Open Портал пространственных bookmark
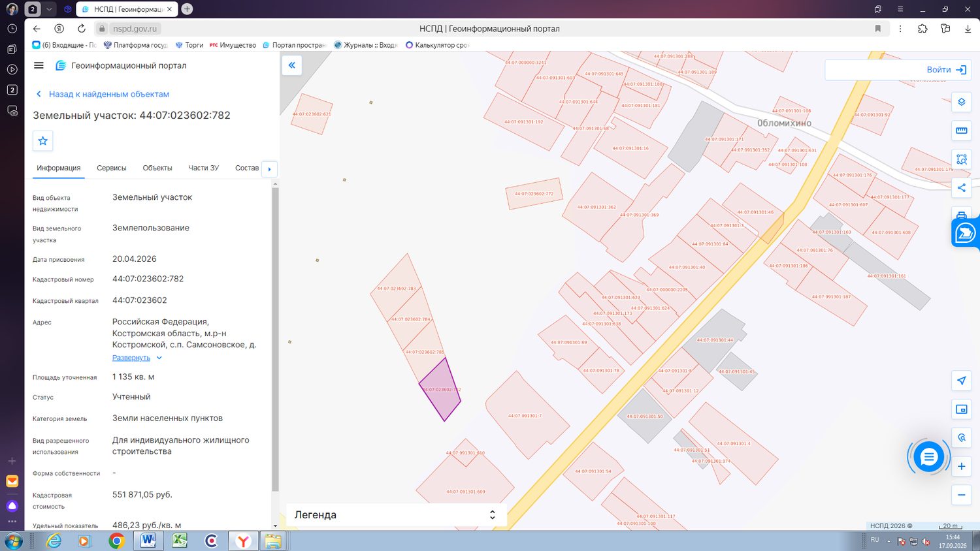This screenshot has height=551, width=980. [294, 45]
